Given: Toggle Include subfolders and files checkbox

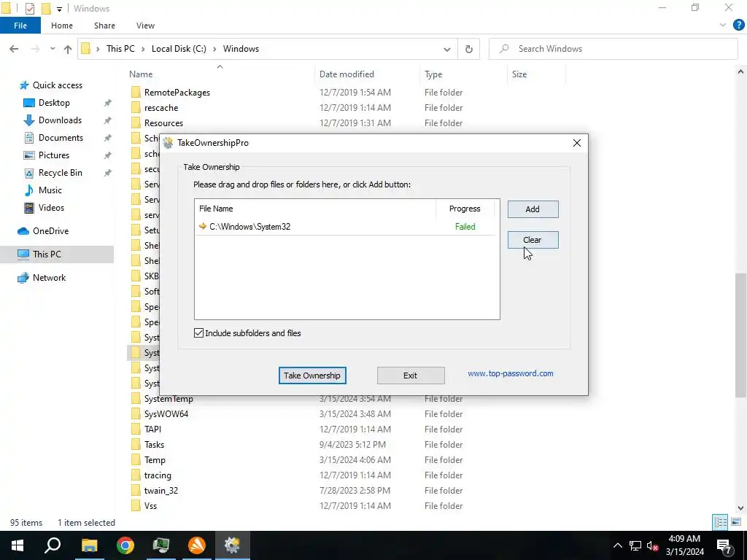Looking at the screenshot, I should click(x=199, y=332).
